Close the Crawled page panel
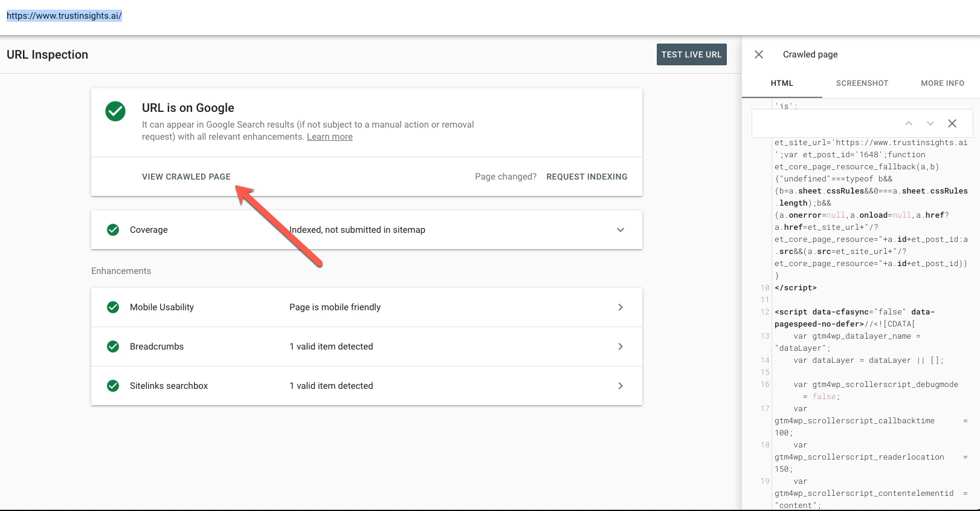The image size is (980, 511). [759, 54]
